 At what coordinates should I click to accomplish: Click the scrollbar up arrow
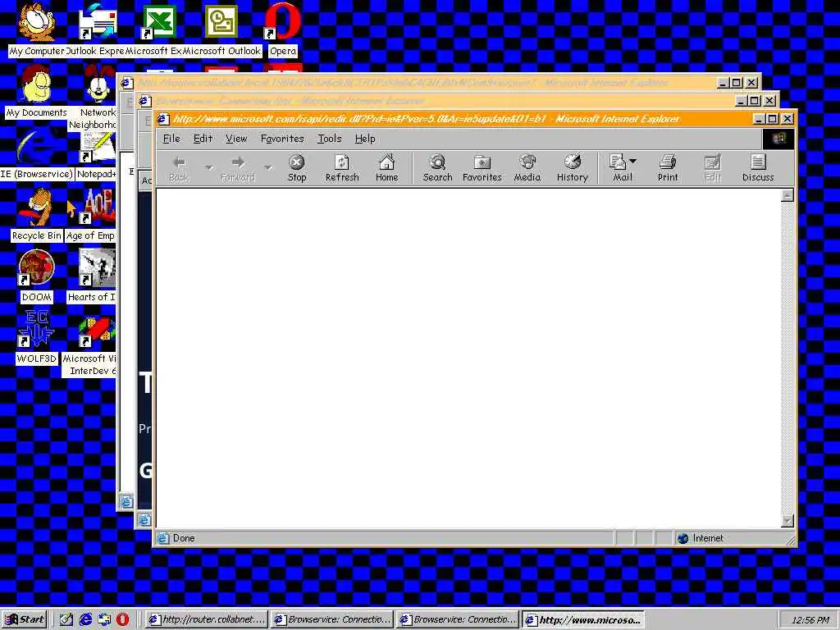[x=787, y=195]
